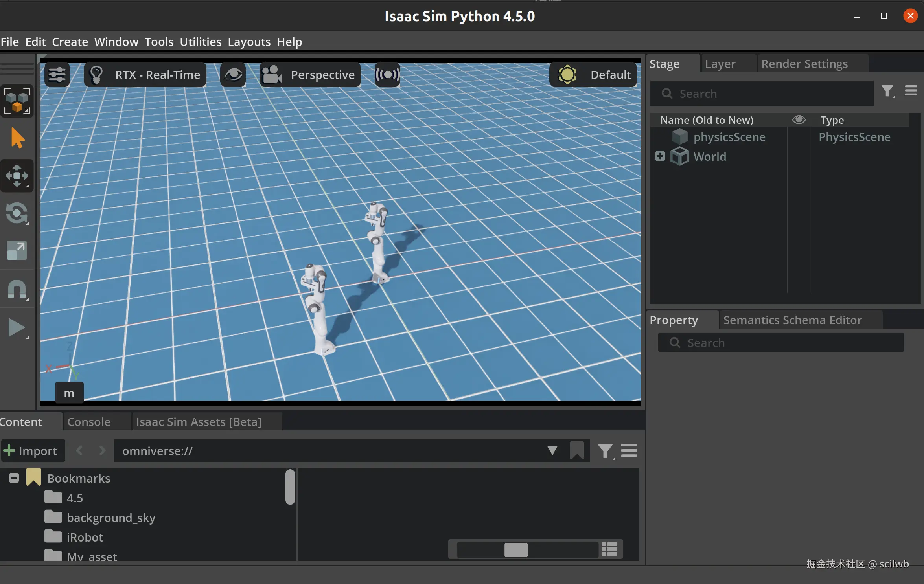This screenshot has width=924, height=584.
Task: Open the Default lighting menu
Action: pos(593,75)
